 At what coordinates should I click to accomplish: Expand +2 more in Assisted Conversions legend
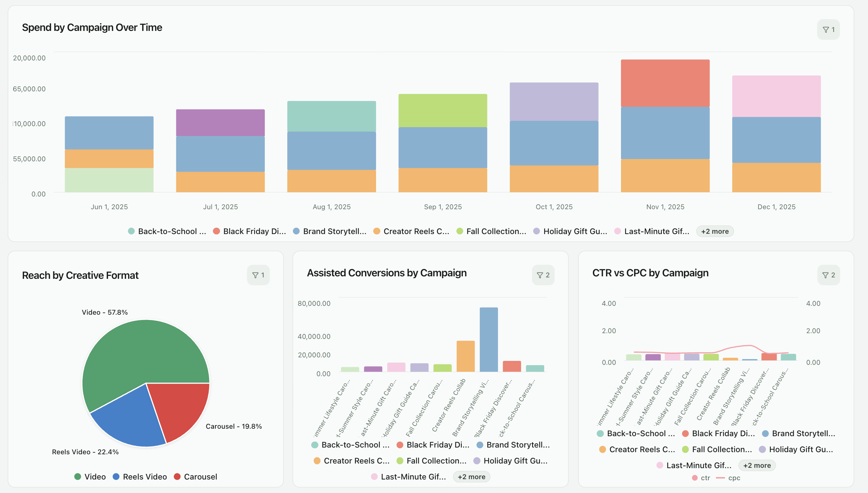point(471,477)
